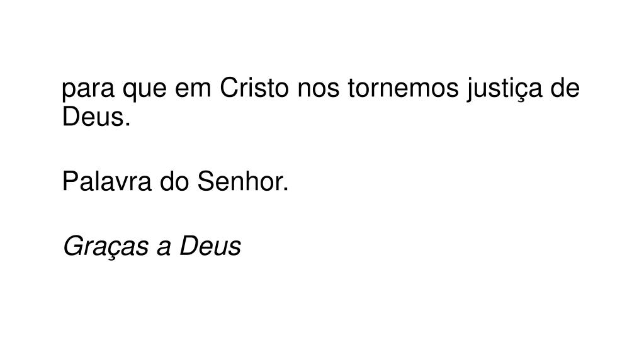Select the word "Palavra"
This screenshot has width=644, height=362.
[107, 181]
